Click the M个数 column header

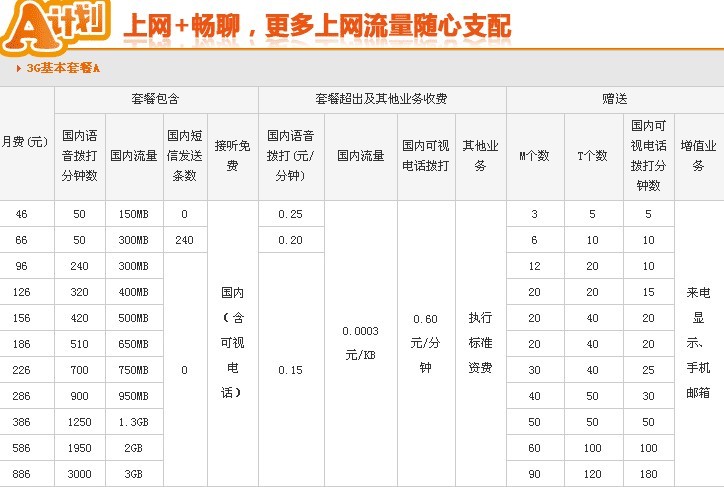point(534,156)
